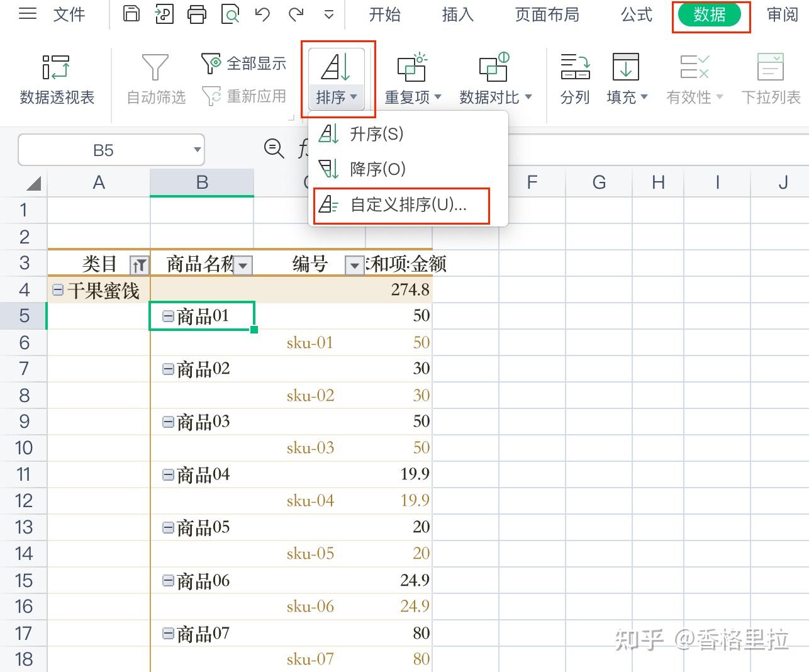
Task: Collapse the 干果蜜饯 group
Action: click(58, 289)
